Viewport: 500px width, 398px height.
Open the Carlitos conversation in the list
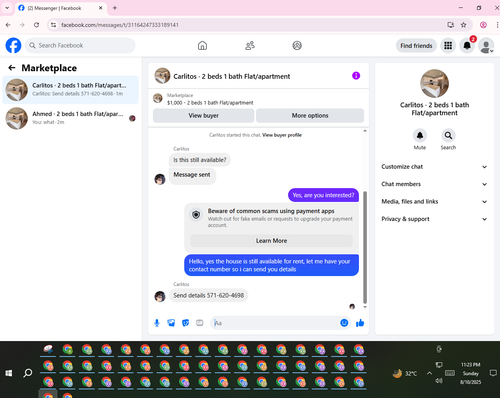point(70,90)
